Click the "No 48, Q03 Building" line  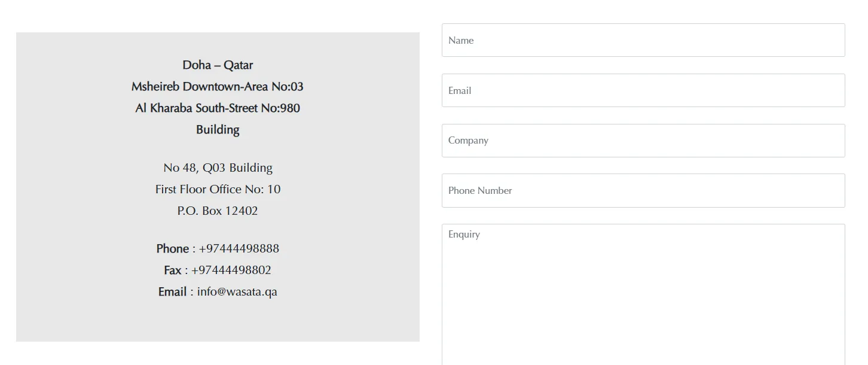pos(218,168)
